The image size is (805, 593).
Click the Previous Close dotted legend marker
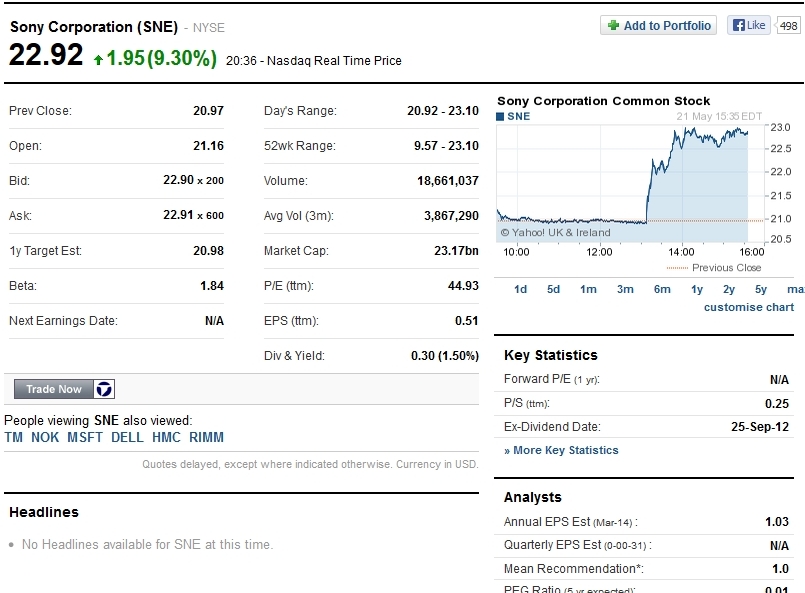click(x=677, y=268)
